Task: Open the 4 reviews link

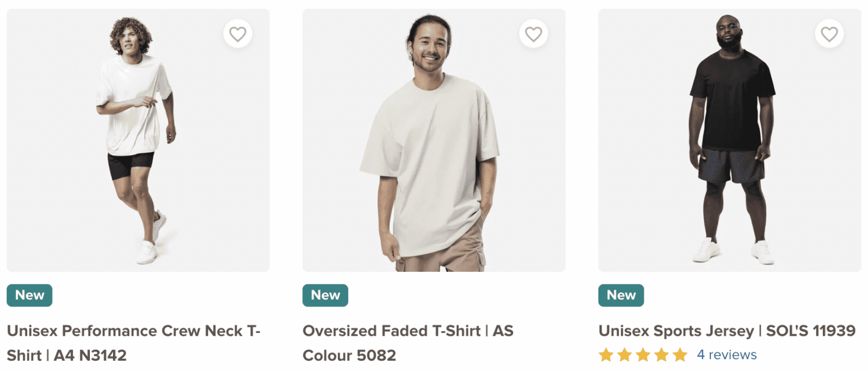Action: 727,355
